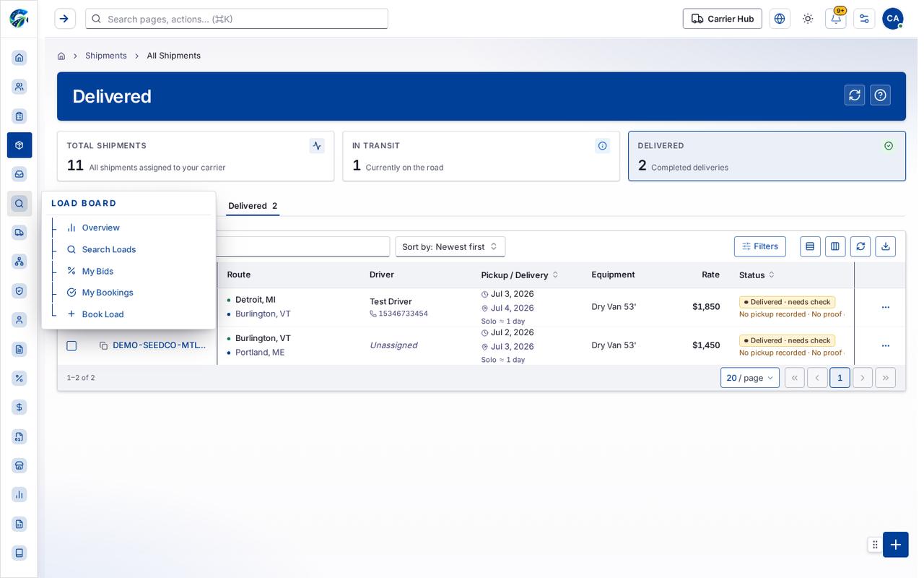The width and height of the screenshot is (924, 578).
Task: Open the help question mark icon
Action: (x=881, y=95)
